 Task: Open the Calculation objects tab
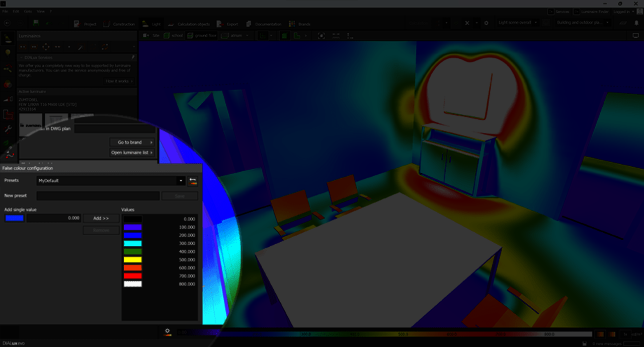coord(189,24)
